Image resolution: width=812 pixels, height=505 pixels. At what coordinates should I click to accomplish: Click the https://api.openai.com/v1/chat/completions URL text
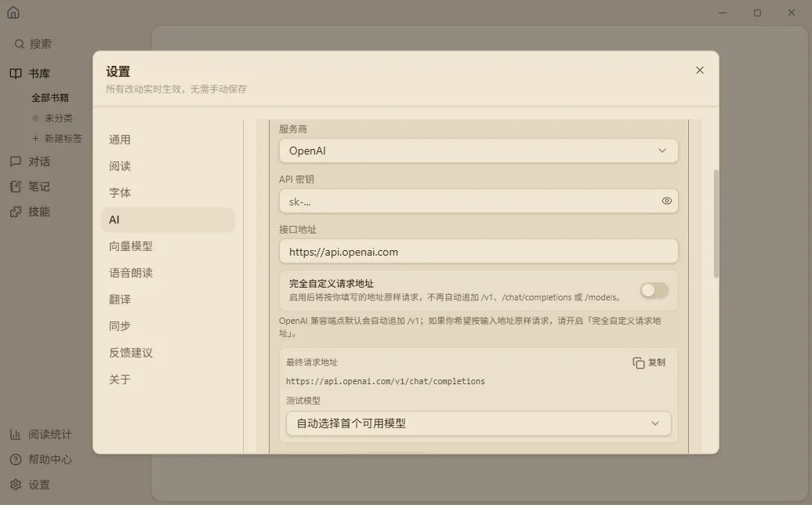(x=386, y=381)
